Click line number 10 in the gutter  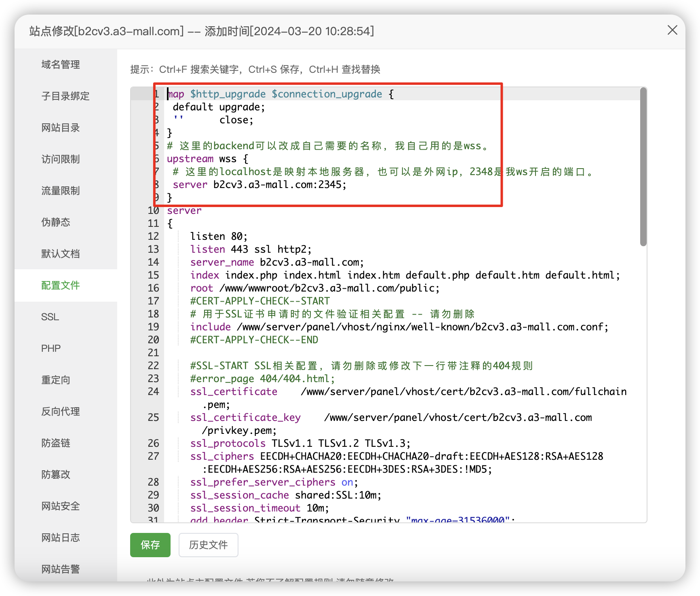(x=153, y=210)
